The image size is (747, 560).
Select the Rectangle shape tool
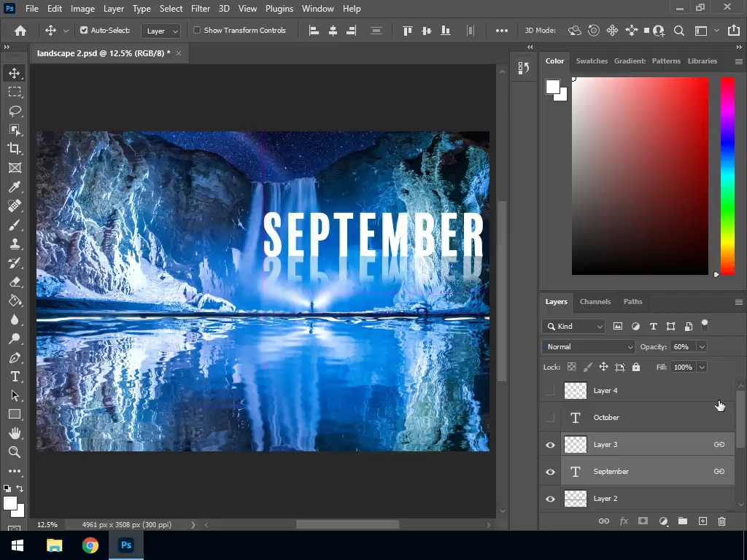coord(15,414)
